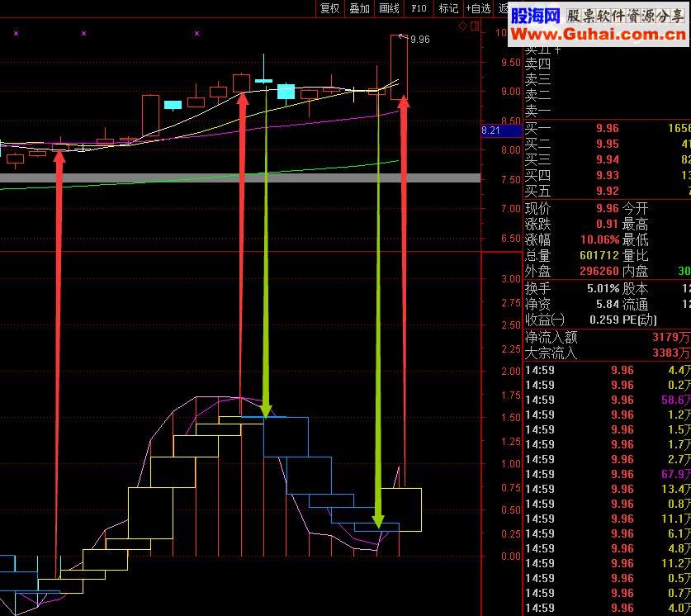Image resolution: width=691 pixels, height=616 pixels.
Task: Click the diamond icon above the price axis
Action: coord(462,26)
